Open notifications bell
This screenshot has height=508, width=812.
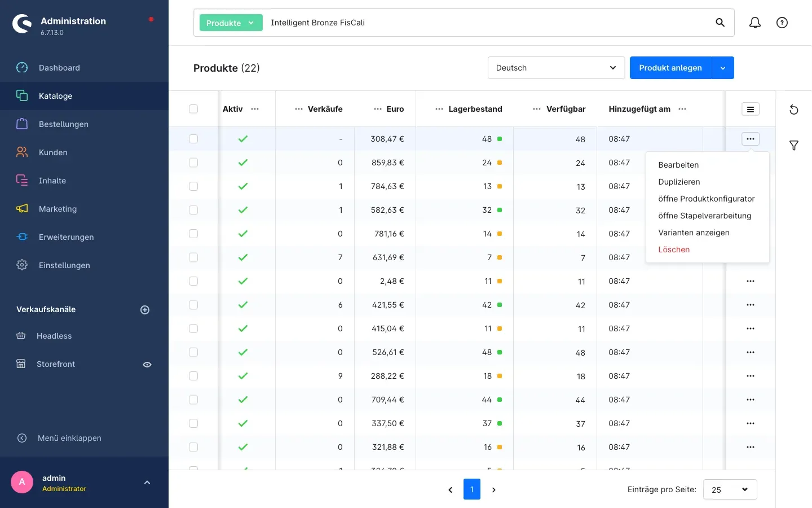click(755, 23)
